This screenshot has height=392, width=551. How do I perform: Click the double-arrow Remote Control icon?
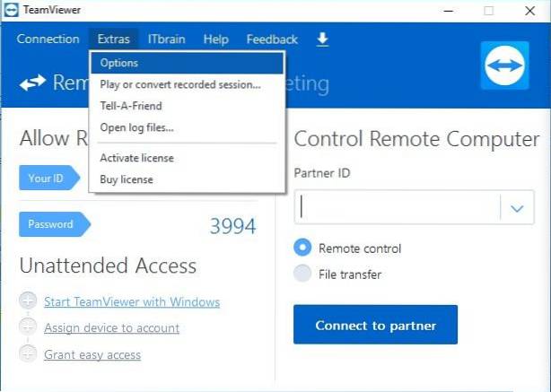pyautogui.click(x=32, y=84)
